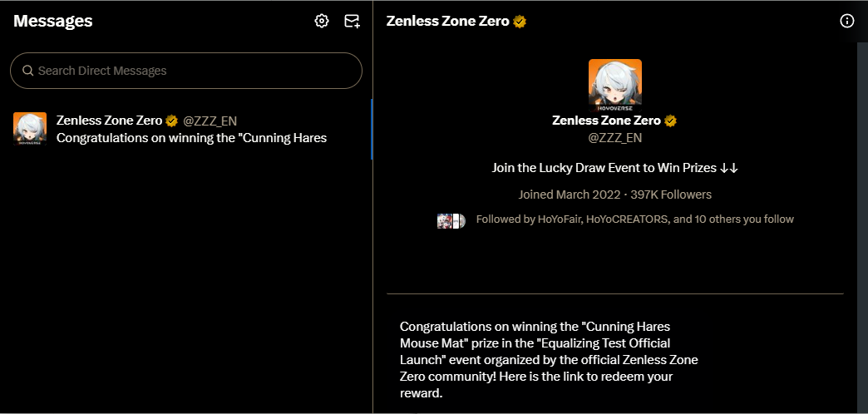Click mutual follower avatars cluster

(x=451, y=219)
